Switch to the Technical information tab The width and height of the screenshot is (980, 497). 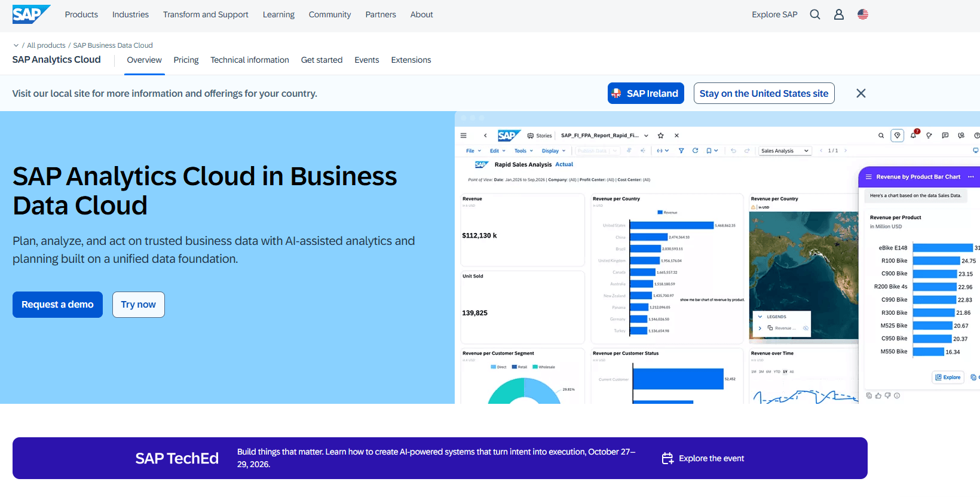pyautogui.click(x=250, y=60)
